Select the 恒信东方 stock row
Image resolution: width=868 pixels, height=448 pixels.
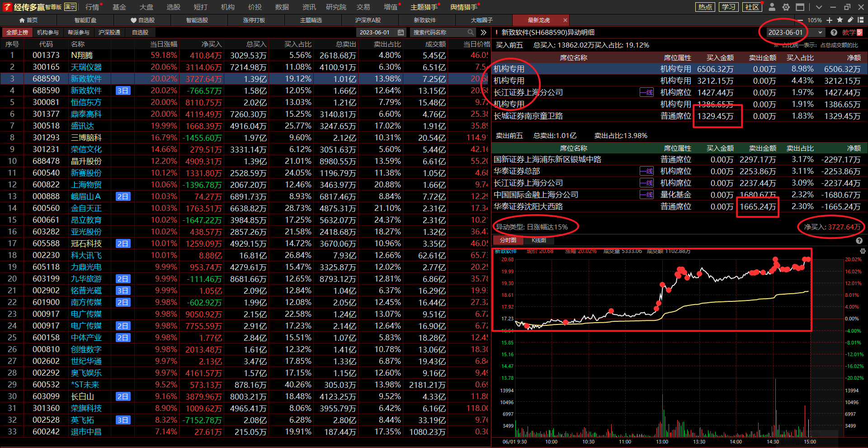pyautogui.click(x=245, y=102)
